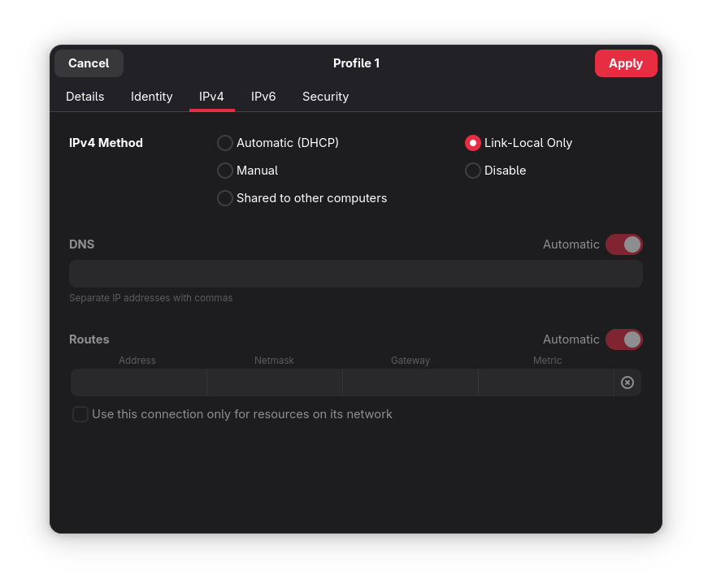Click the route Gateway field
This screenshot has height=588, width=712.
point(410,383)
